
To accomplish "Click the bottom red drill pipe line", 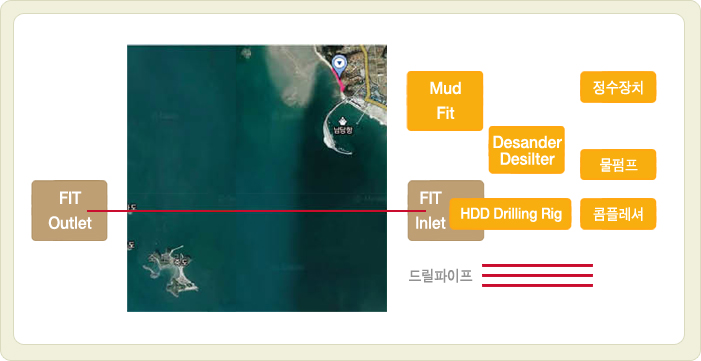I will [537, 285].
